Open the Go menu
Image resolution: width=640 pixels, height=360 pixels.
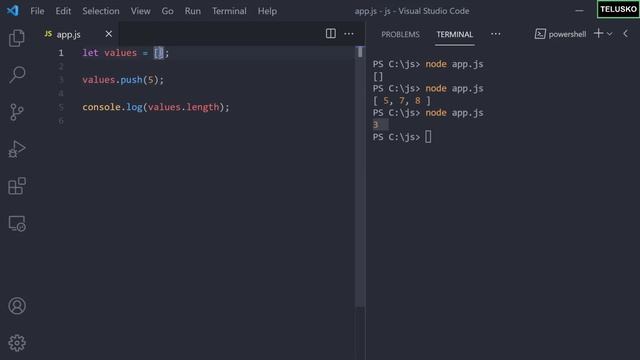tap(167, 11)
